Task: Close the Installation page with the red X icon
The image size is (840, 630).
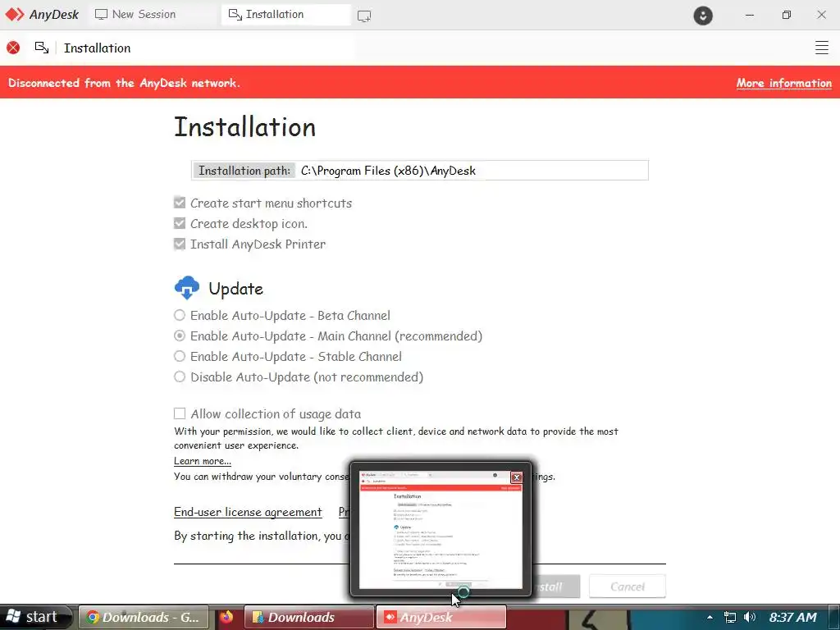Action: (x=13, y=48)
